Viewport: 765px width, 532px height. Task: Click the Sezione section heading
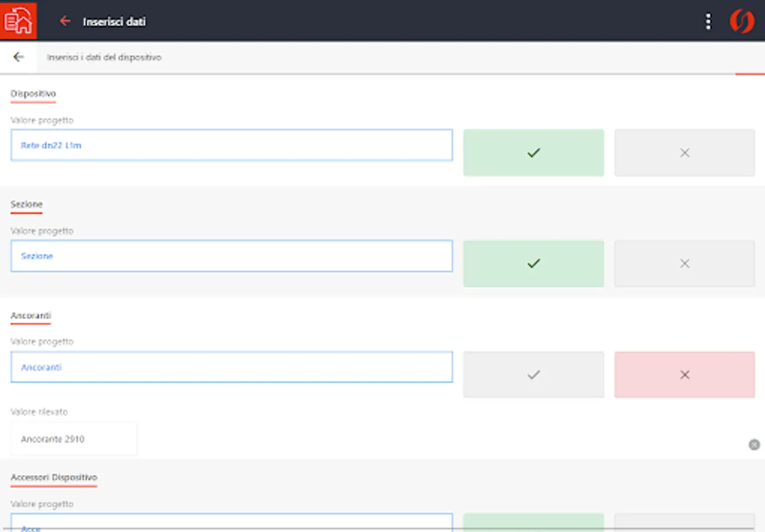pyautogui.click(x=27, y=204)
